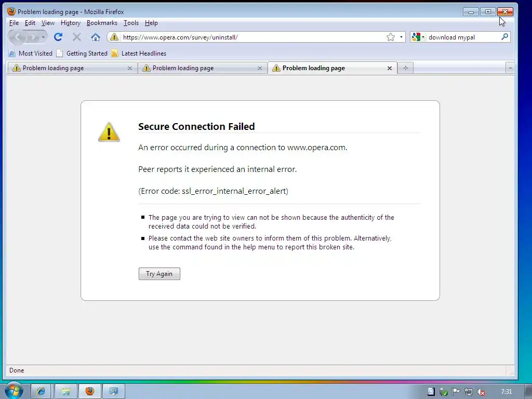Click the magnifier search icon
532x399 pixels.
point(504,37)
